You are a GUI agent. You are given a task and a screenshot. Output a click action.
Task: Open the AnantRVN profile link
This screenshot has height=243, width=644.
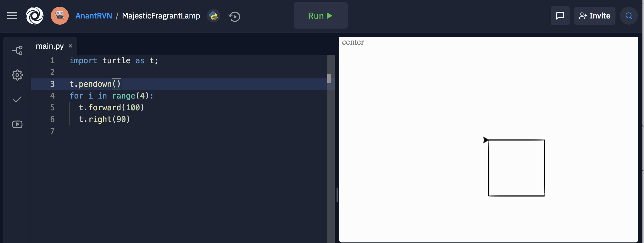(x=94, y=16)
